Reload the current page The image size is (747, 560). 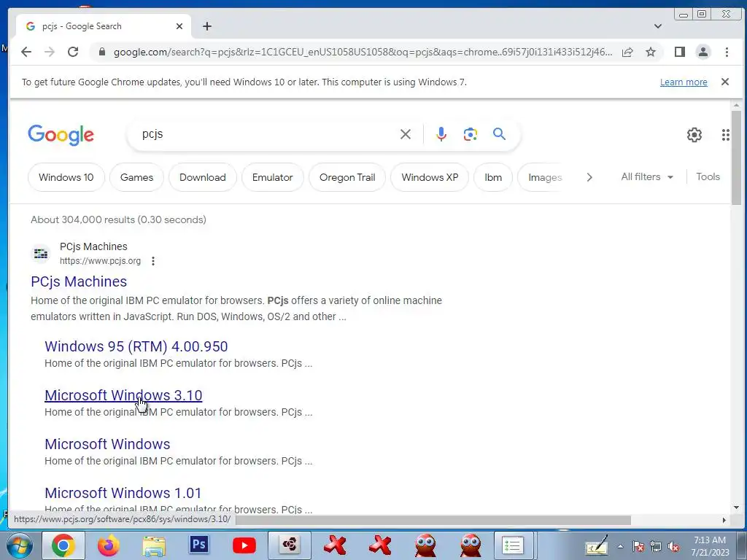point(73,52)
